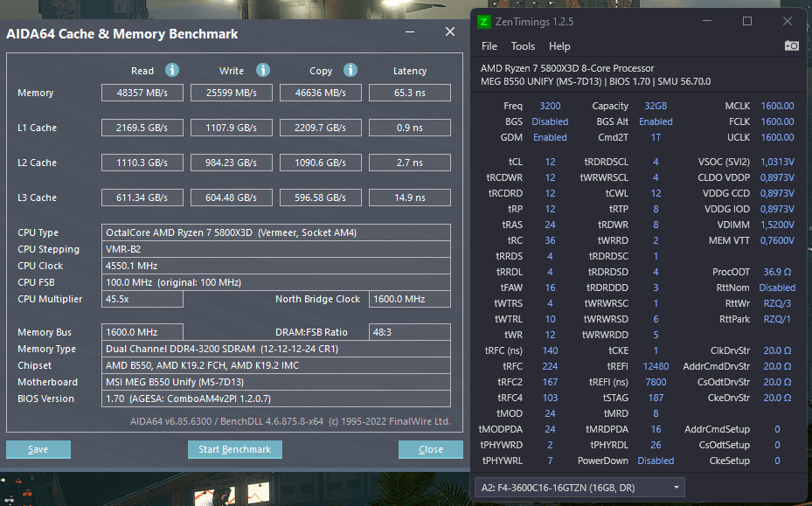812x506 pixels.
Task: Click the PowerDown value Disabled
Action: (656, 461)
